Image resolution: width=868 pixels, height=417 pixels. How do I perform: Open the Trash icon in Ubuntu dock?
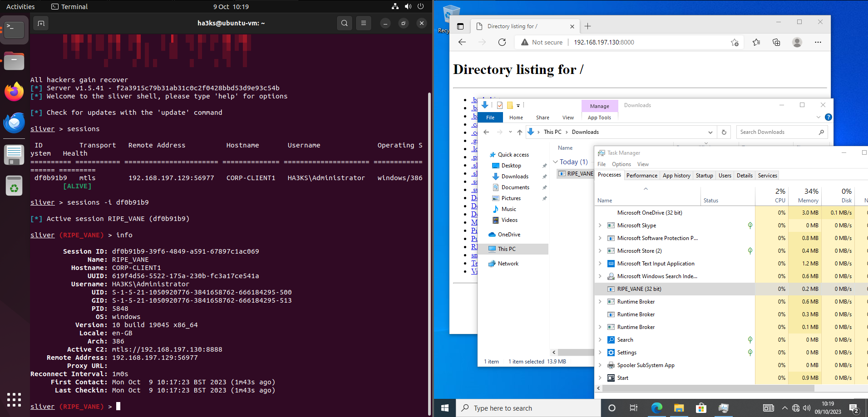click(x=14, y=186)
